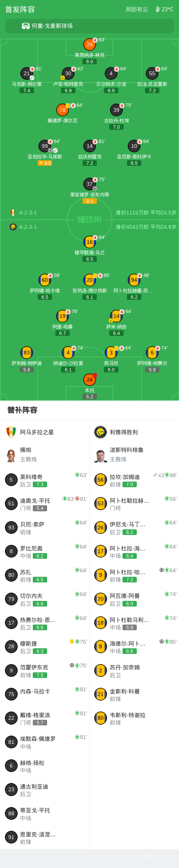Viewport: 179px width, 868px height.
Task: Open the 何塞·戈麦斯球场 venue bar
Action: 90,26
